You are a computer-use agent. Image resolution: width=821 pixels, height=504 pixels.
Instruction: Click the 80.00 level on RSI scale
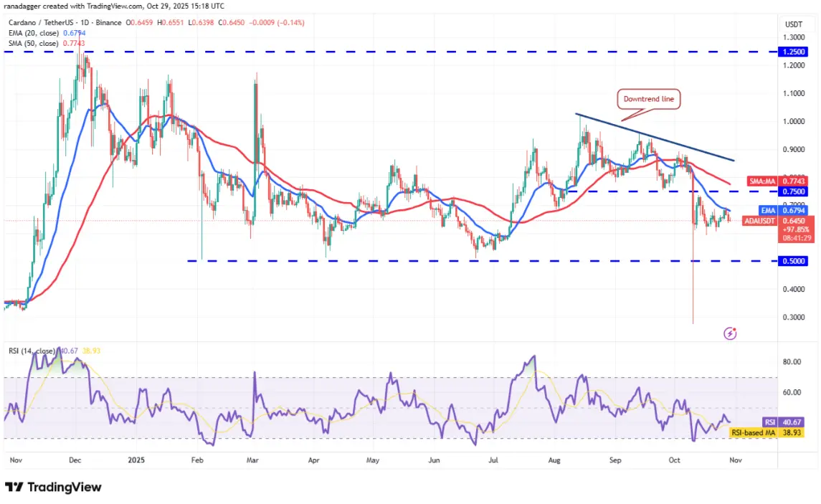tap(792, 361)
